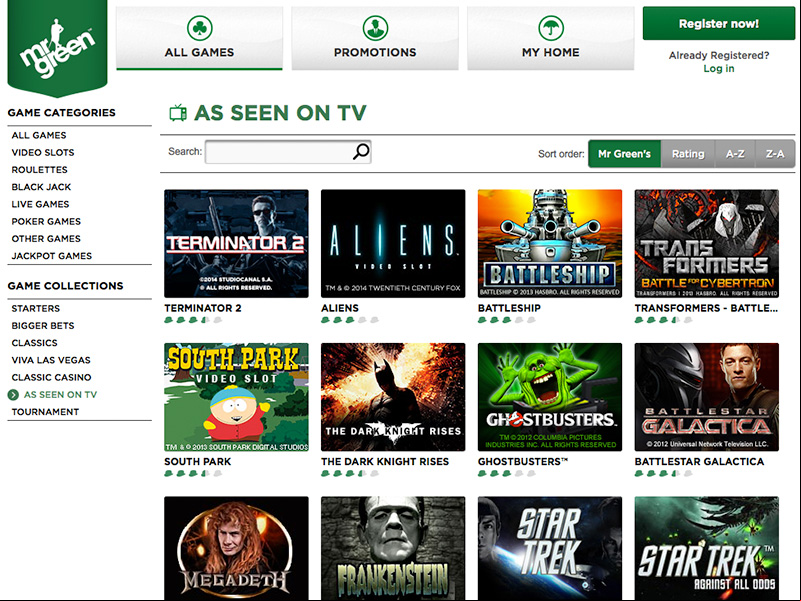Open the South Park video slot thumbnail
Image resolution: width=801 pixels, height=601 pixels.
(x=236, y=397)
